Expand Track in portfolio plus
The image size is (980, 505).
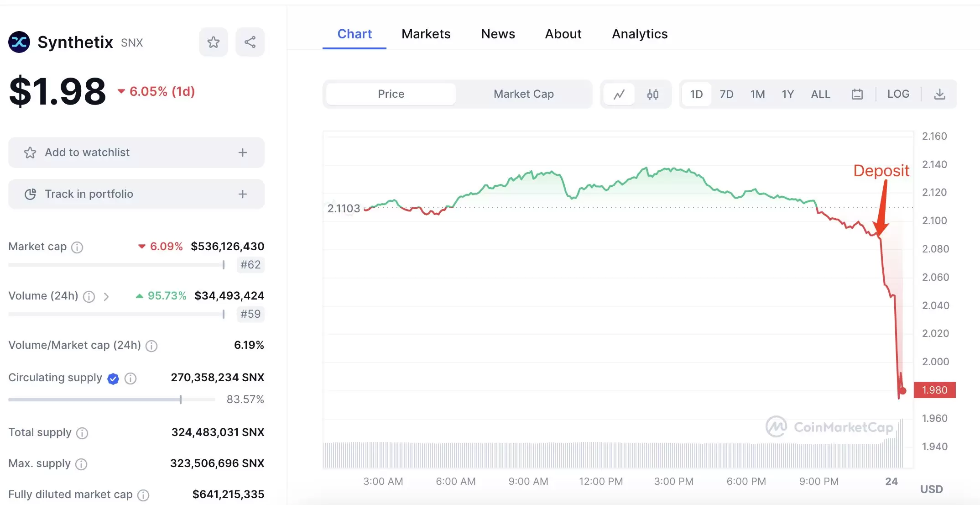click(243, 194)
